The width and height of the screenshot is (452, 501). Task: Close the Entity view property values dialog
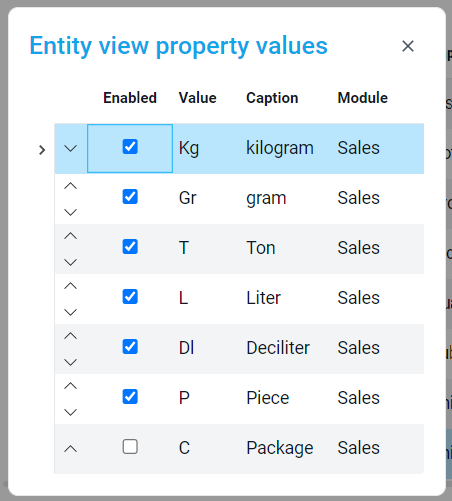pyautogui.click(x=408, y=46)
